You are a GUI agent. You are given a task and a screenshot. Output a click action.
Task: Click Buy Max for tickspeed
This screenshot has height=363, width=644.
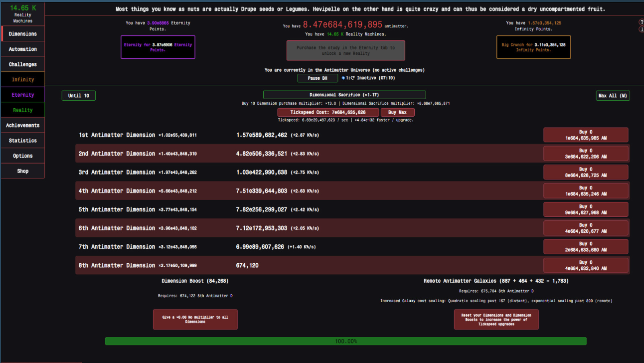coord(397,112)
